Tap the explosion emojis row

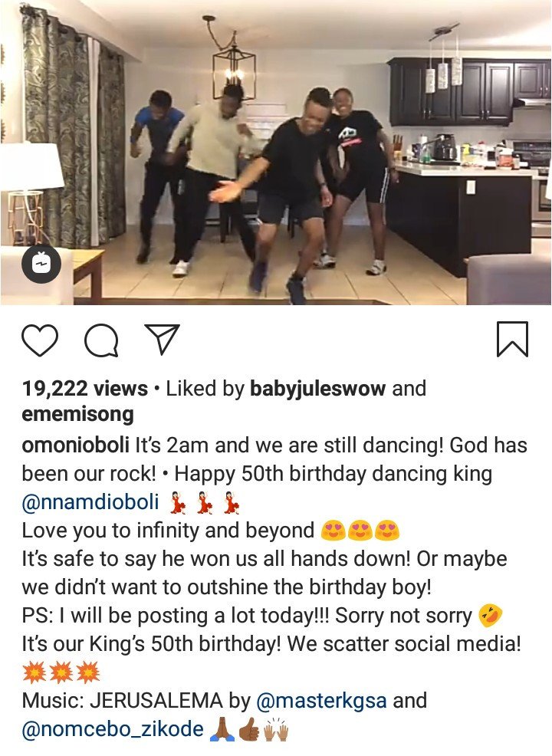(61, 672)
